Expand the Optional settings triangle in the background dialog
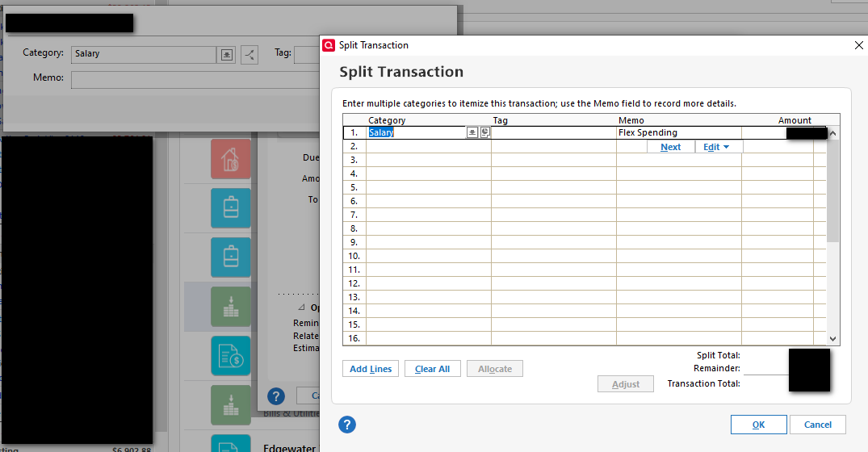Screen dimensions: 868x452 tap(302, 307)
